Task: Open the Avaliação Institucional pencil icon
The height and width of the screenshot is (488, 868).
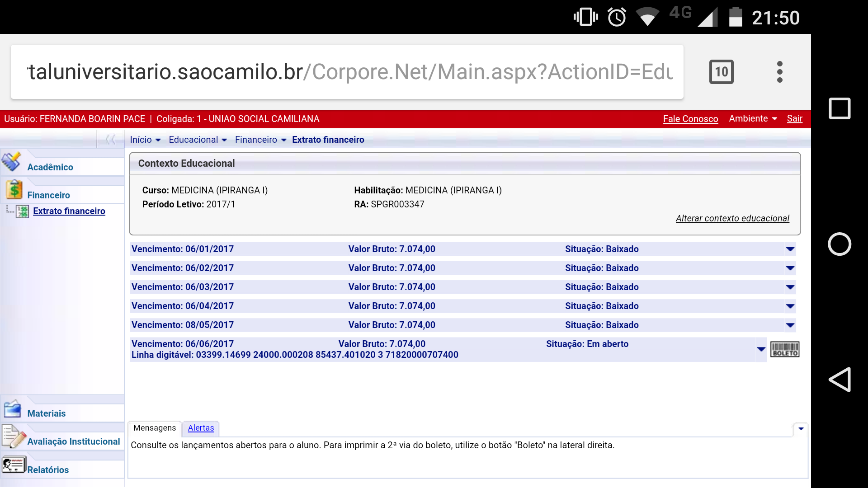Action: (x=14, y=436)
